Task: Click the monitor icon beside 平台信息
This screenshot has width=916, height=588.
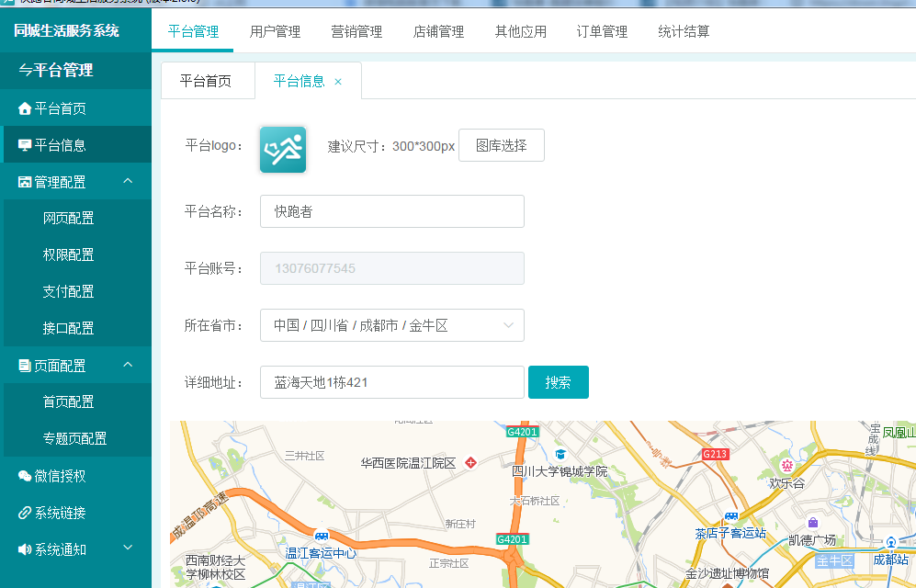Action: (x=25, y=145)
